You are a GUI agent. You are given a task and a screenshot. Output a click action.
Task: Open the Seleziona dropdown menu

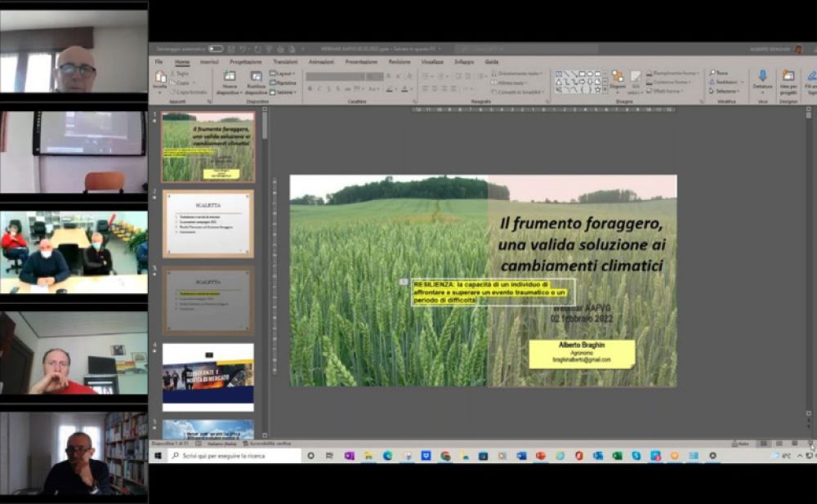click(723, 91)
